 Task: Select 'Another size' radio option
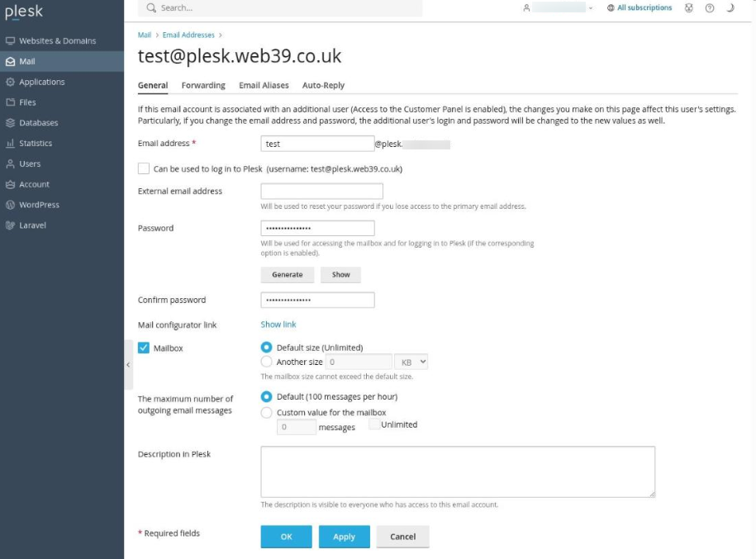click(x=266, y=362)
